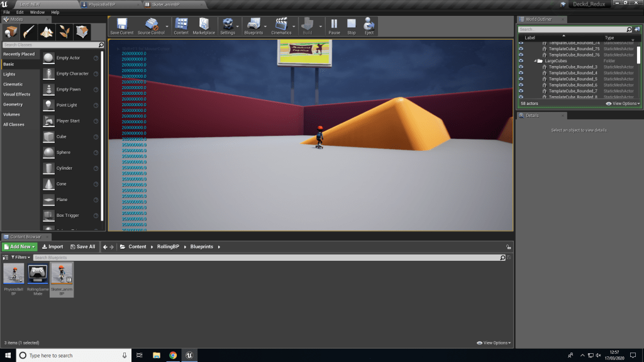Click the Import button

(53, 247)
